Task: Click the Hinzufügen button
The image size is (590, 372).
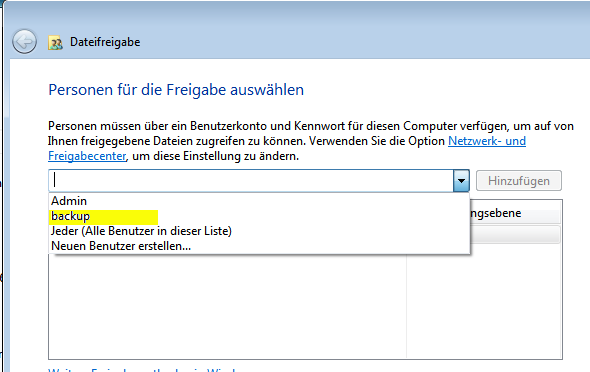Action: [x=519, y=181]
